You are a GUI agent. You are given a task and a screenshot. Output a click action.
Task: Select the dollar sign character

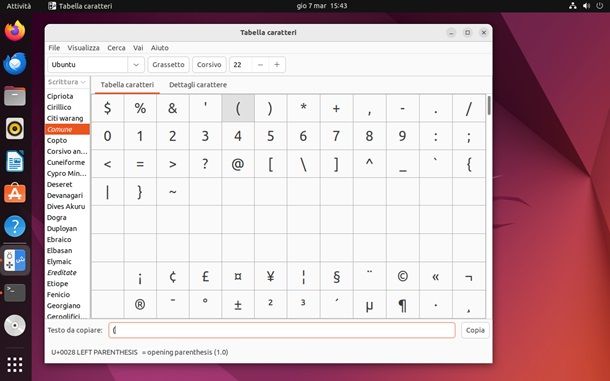pos(107,108)
